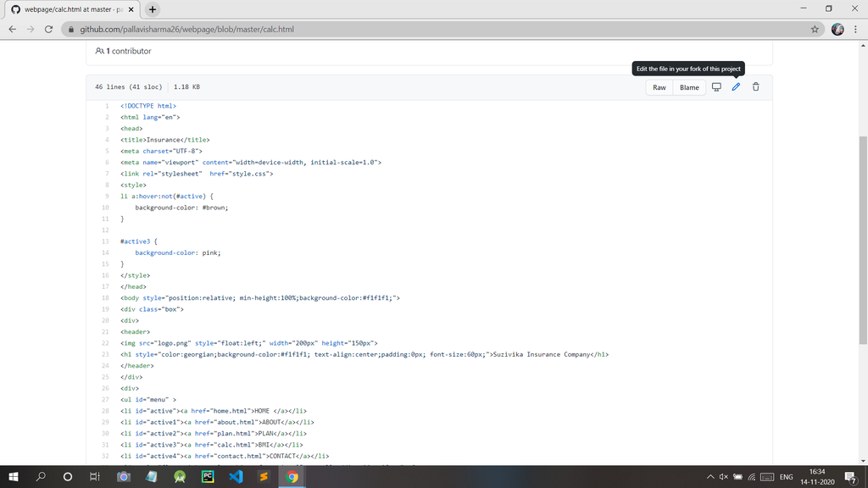Click the 1 contributor label
The height and width of the screenshot is (488, 868).
point(123,51)
